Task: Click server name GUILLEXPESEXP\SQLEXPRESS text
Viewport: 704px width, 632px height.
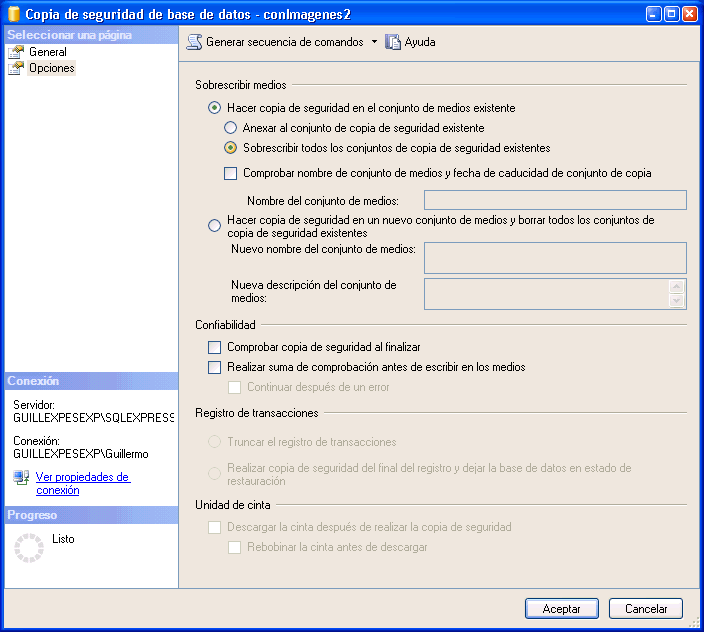Action: (93, 418)
